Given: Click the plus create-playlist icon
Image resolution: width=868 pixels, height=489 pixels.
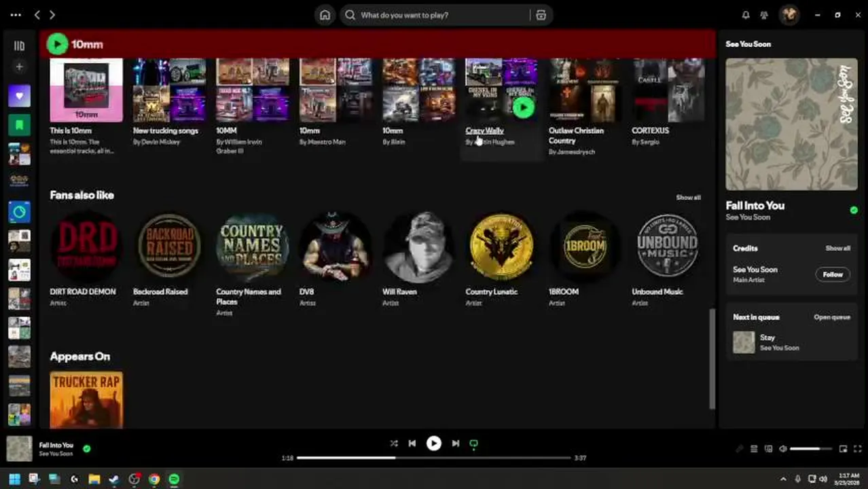Looking at the screenshot, I should coord(19,67).
